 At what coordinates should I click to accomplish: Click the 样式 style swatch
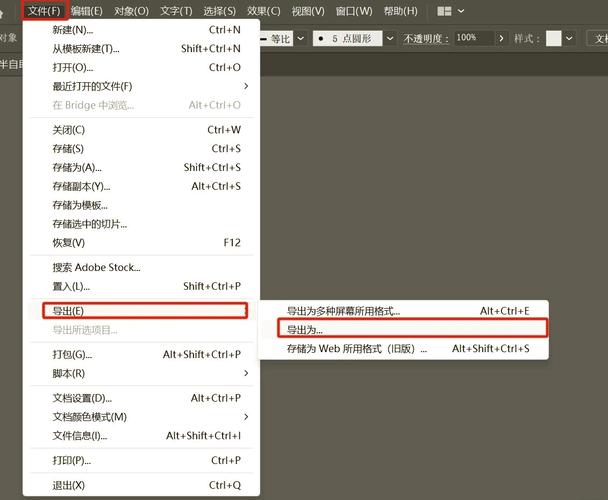[553, 38]
